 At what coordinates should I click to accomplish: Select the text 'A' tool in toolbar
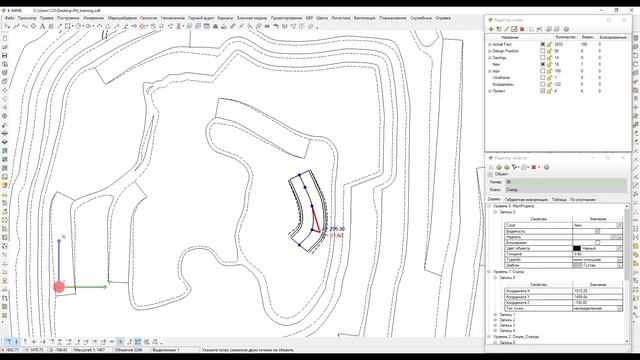click(42, 26)
